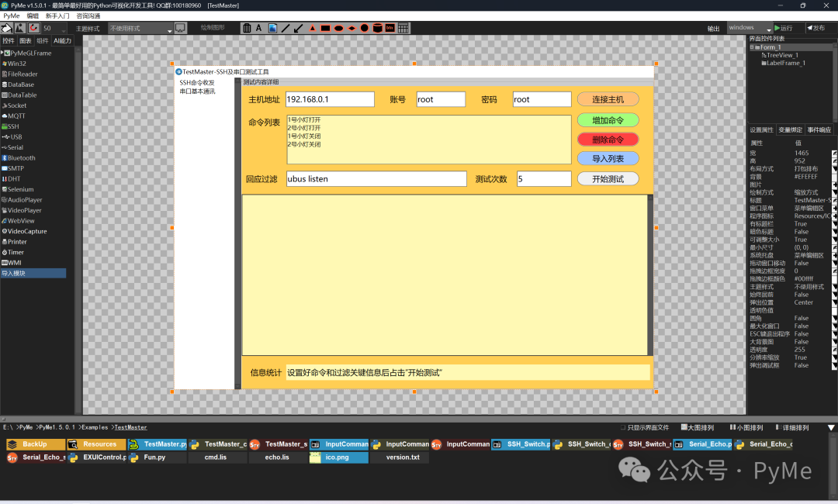
Task: Select the trash can delete tool
Action: pos(247,28)
